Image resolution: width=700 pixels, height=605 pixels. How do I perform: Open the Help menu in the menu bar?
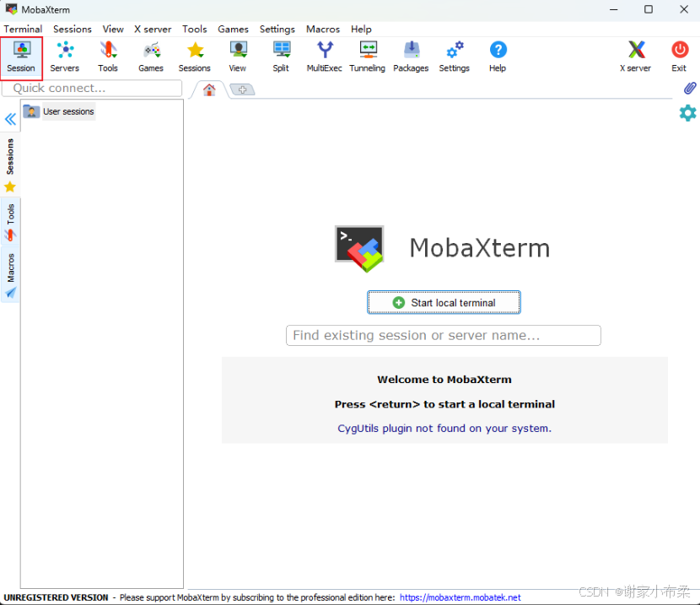361,29
